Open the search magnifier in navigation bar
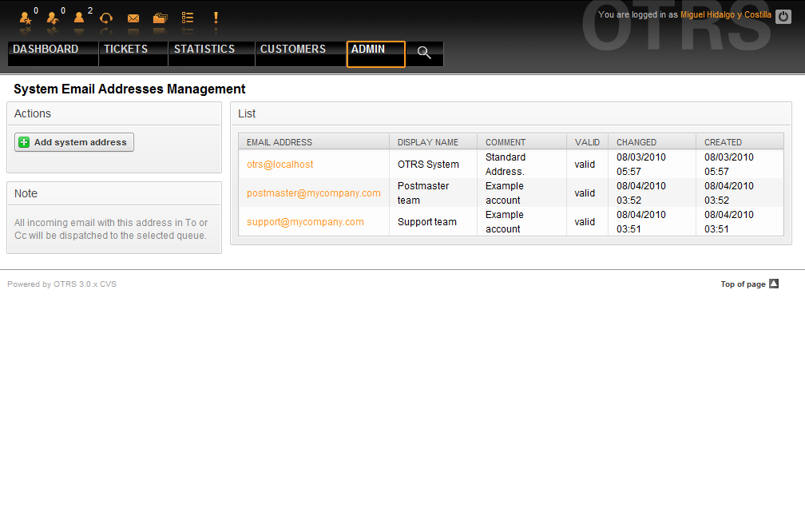The image size is (805, 532). (x=424, y=53)
